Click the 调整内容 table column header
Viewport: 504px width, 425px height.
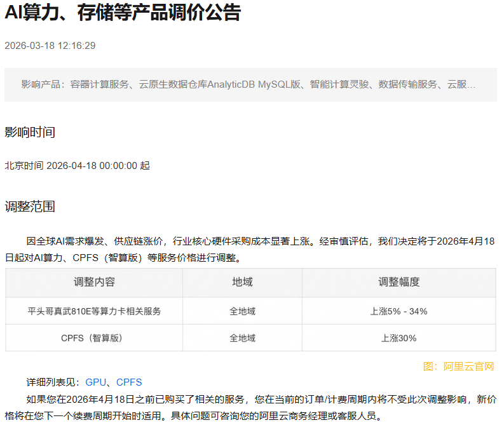94,282
